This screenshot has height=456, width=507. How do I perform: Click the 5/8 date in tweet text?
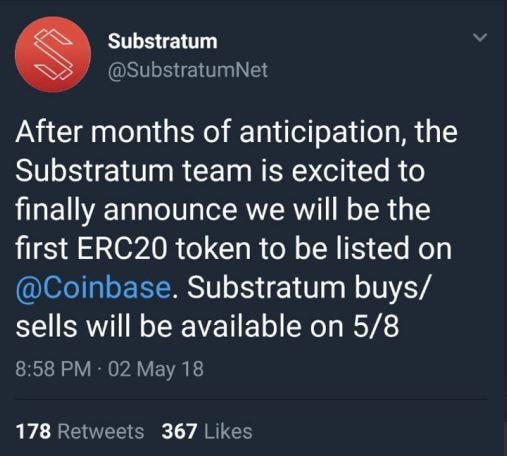pyautogui.click(x=376, y=326)
